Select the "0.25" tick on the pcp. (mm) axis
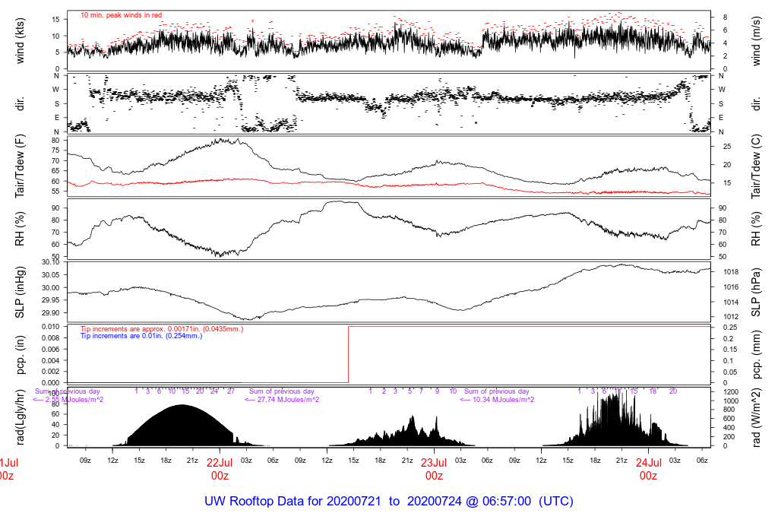Screen dimensions: 778x532 point(729,328)
